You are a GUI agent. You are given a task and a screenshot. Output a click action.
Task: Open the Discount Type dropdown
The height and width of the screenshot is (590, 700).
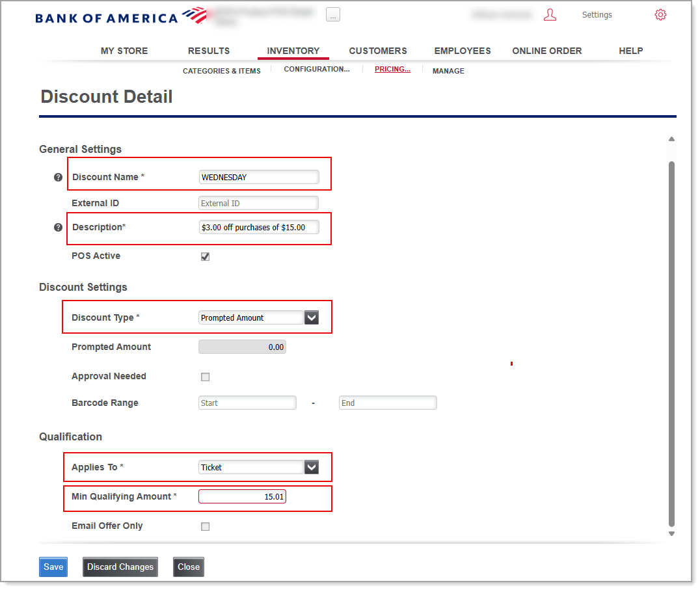[311, 317]
